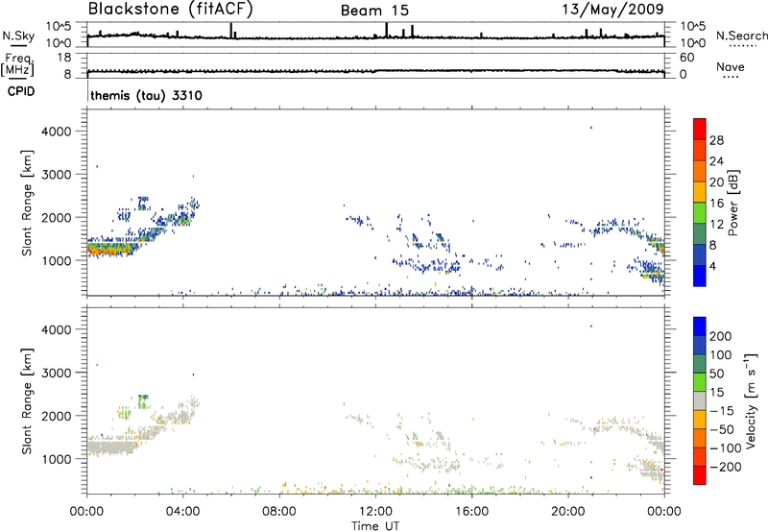Click the "20:00" time axis label
The image size is (768, 532).
(x=567, y=512)
